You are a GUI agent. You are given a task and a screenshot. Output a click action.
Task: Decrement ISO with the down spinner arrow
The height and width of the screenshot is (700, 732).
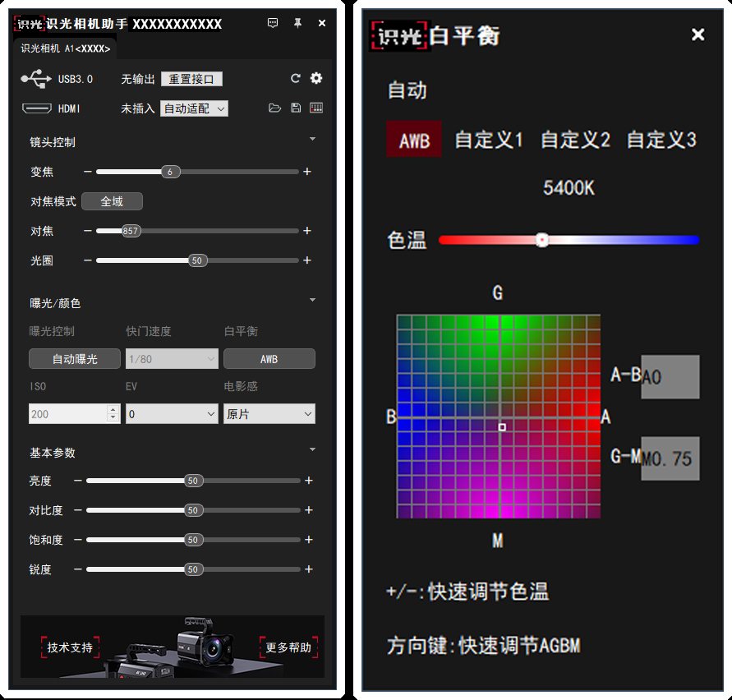(x=113, y=418)
